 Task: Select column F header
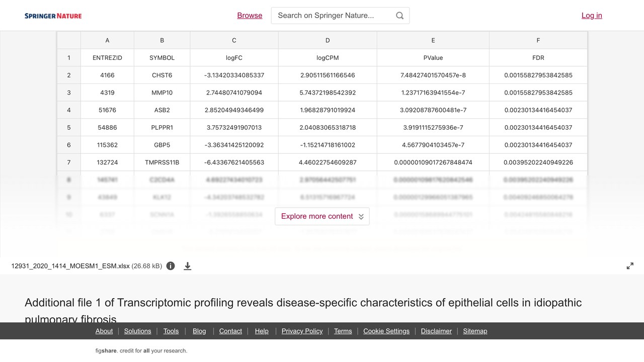[538, 40]
